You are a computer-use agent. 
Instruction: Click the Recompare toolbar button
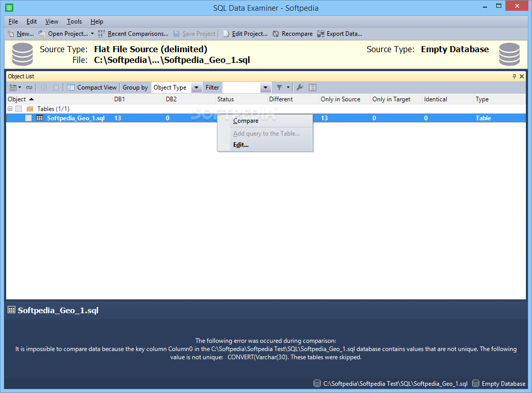293,34
